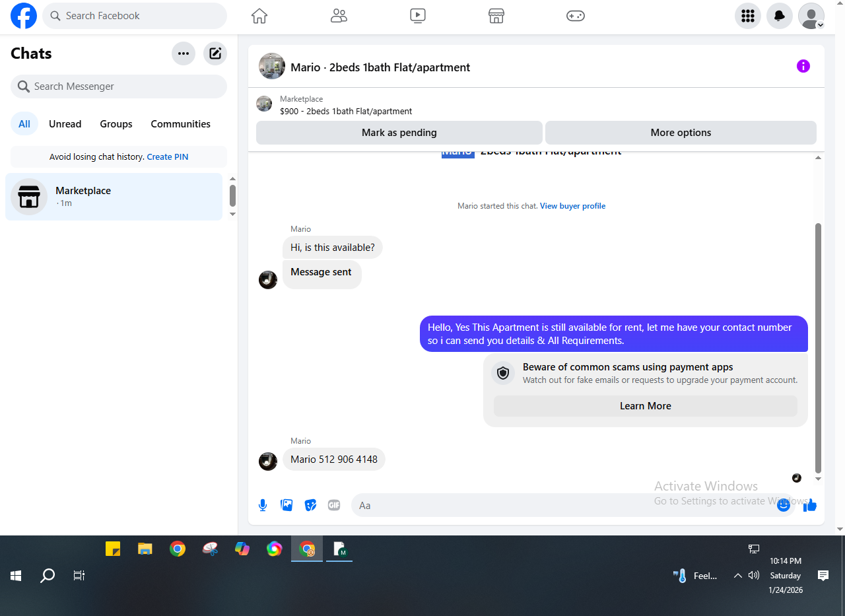The width and height of the screenshot is (845, 616).
Task: Click the 'Hi, is this available?' message
Action: click(333, 248)
